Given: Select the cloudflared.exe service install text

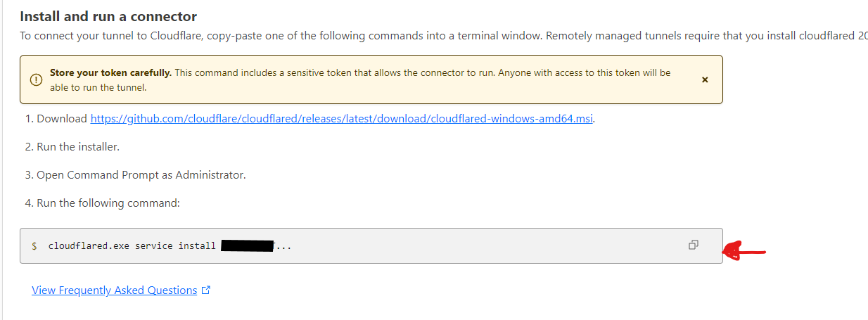Looking at the screenshot, I should pyautogui.click(x=132, y=246).
